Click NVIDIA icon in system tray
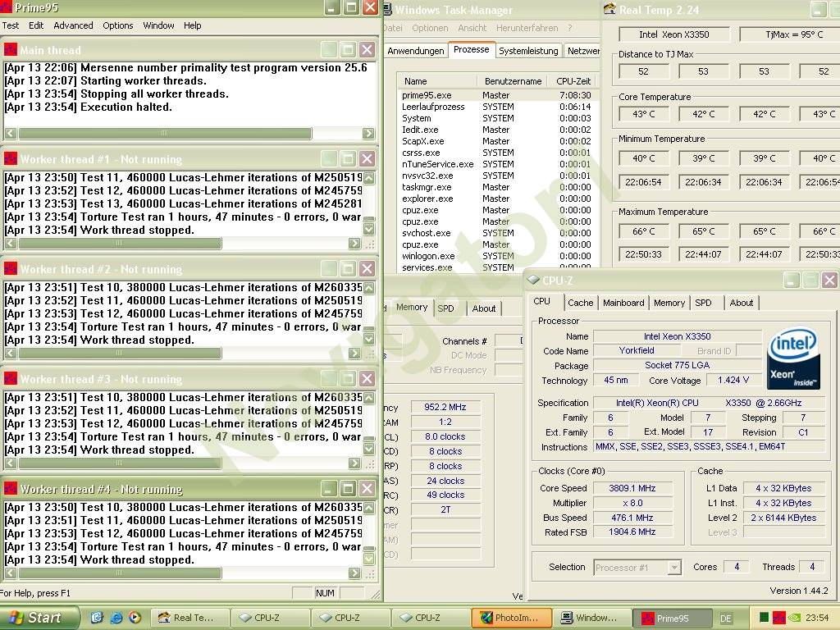Viewport: 840px width, 630px height. (794, 618)
